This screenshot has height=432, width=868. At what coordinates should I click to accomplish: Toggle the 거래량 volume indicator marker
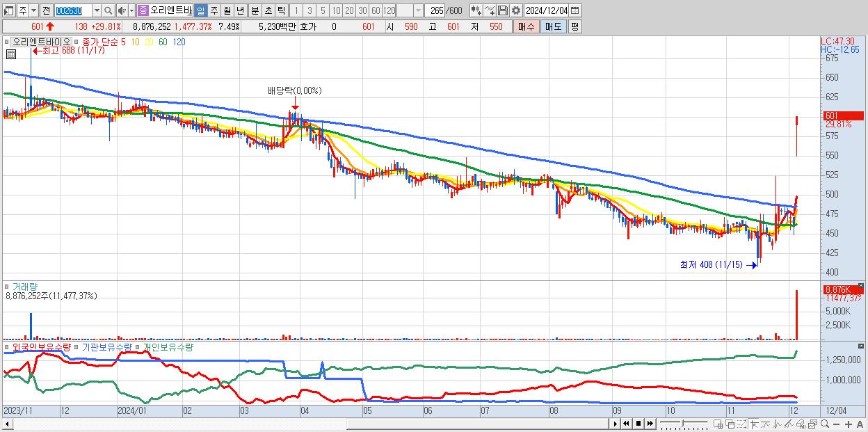[x=6, y=286]
